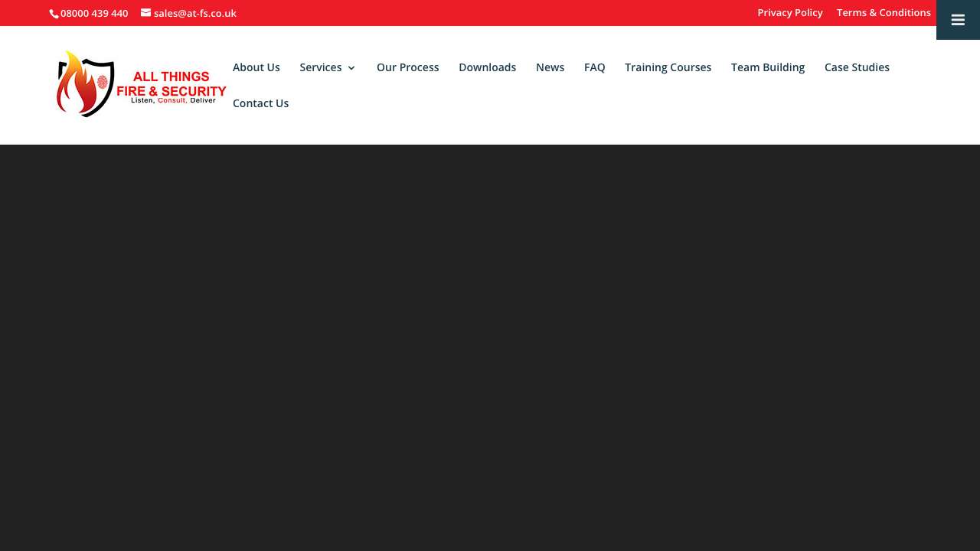
Task: Open the Privacy Policy page
Action: [789, 13]
